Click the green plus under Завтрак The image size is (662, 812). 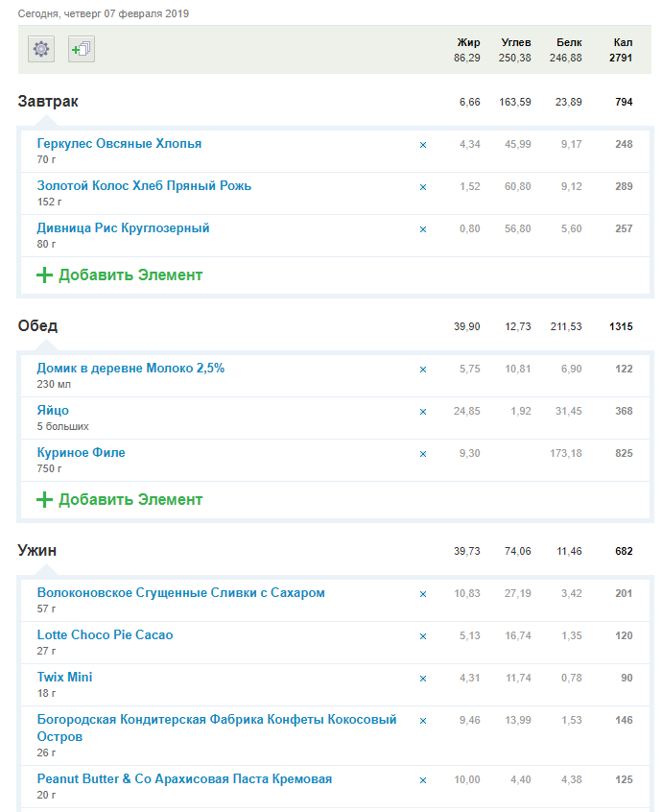point(44,275)
